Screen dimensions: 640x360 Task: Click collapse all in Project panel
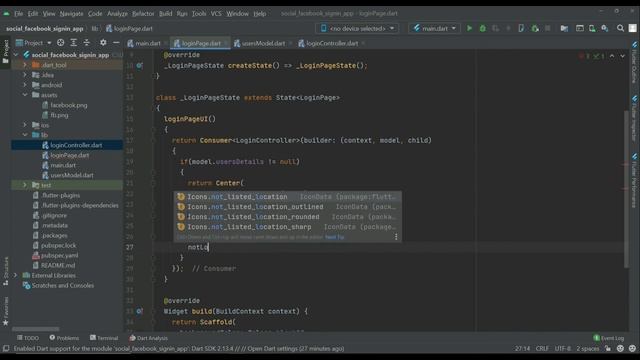87,42
